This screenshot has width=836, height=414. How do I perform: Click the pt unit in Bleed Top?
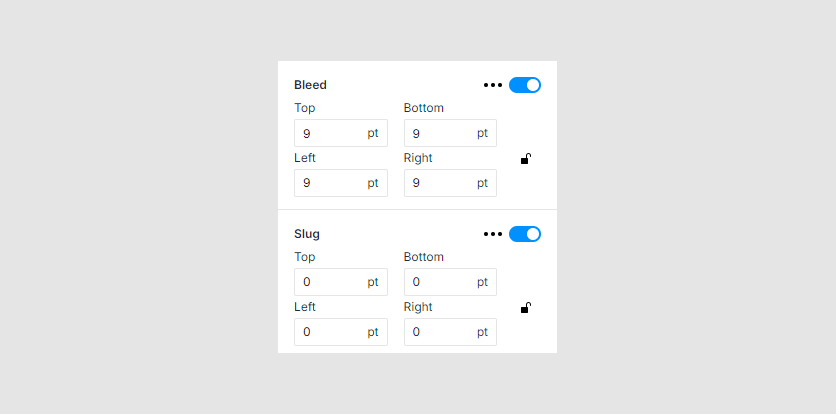pos(373,133)
